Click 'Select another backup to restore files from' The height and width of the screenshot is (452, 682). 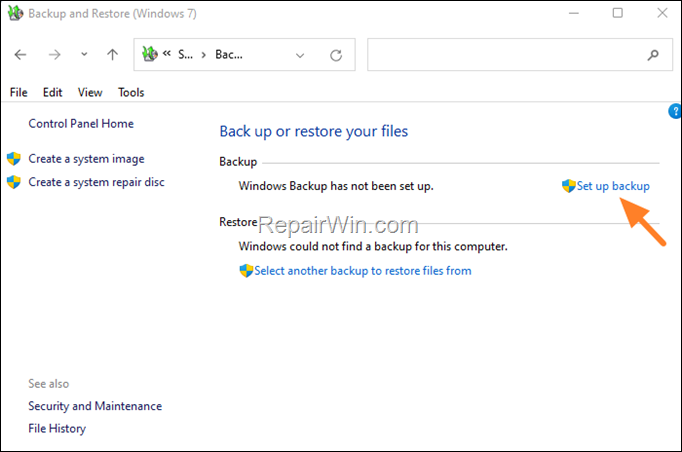click(x=363, y=271)
